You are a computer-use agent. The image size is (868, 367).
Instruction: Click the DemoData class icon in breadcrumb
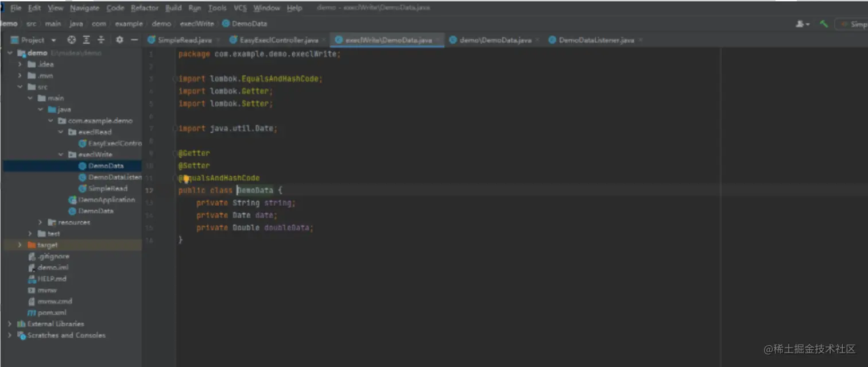[226, 24]
